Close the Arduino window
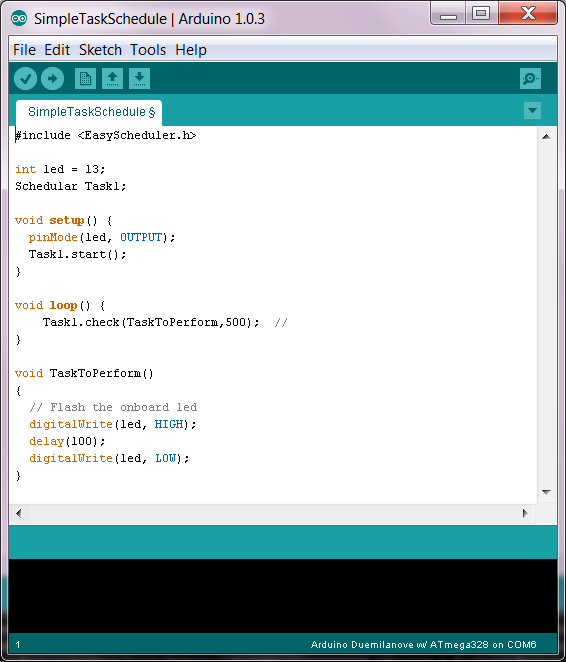 [x=528, y=14]
